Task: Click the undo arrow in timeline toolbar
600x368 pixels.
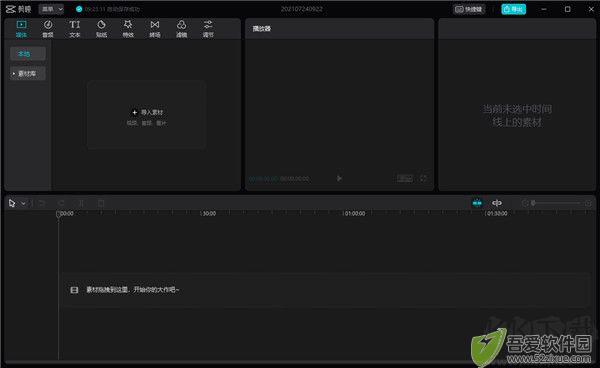Action: pyautogui.click(x=42, y=203)
